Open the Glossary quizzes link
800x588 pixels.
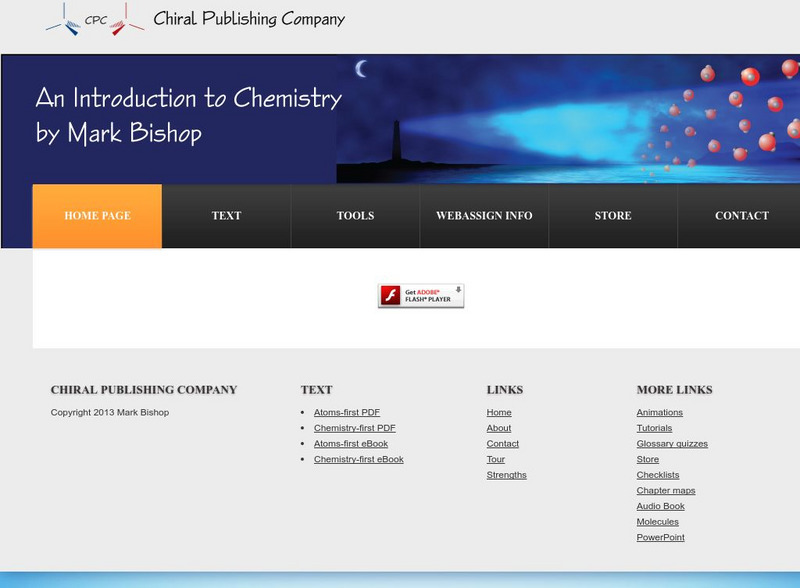coord(671,443)
